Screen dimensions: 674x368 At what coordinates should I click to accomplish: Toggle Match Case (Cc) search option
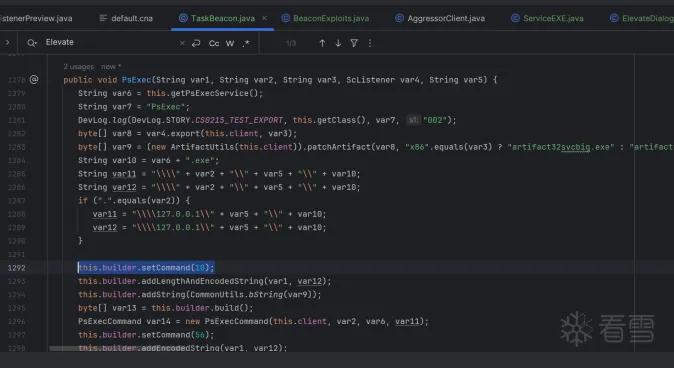coord(214,43)
